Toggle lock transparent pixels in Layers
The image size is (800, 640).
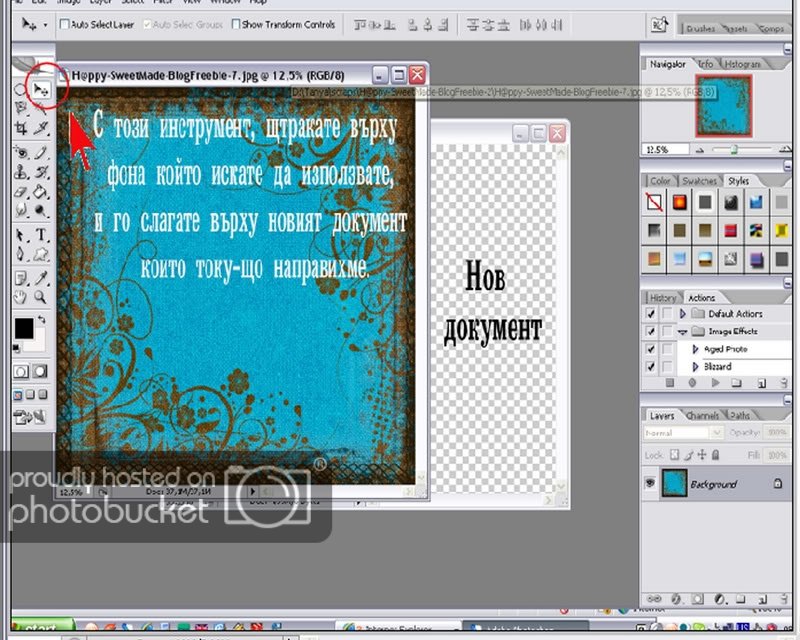pos(674,454)
